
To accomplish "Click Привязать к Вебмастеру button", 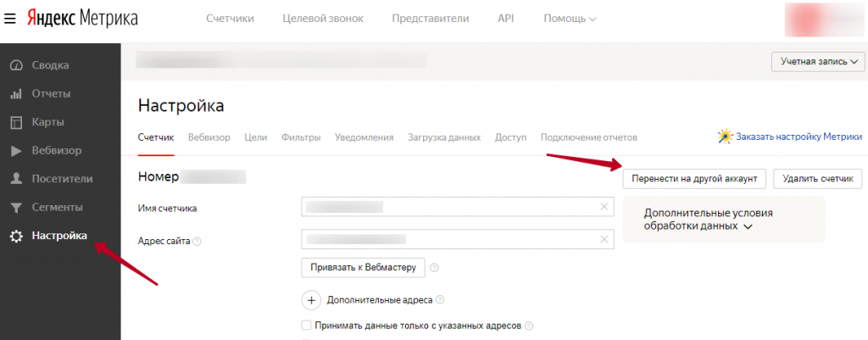I will (x=363, y=267).
